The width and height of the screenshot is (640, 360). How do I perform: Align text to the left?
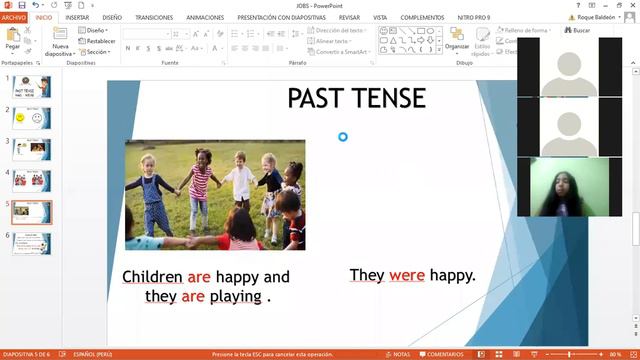(235, 48)
